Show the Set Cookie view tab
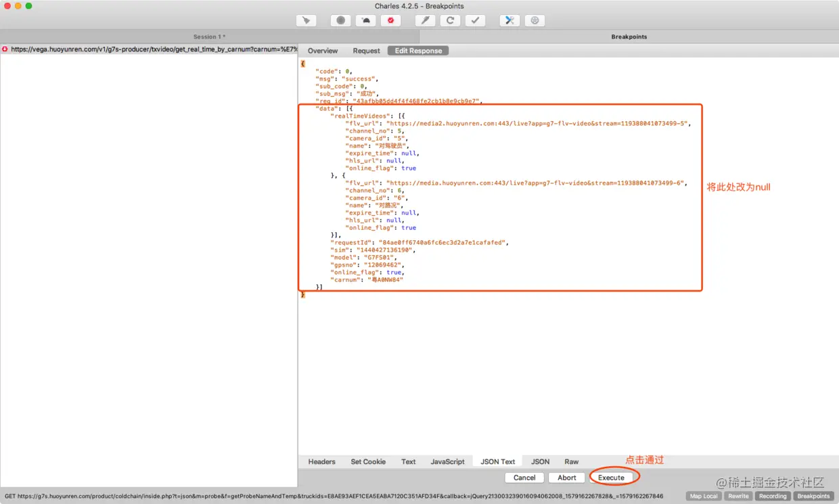 368,461
